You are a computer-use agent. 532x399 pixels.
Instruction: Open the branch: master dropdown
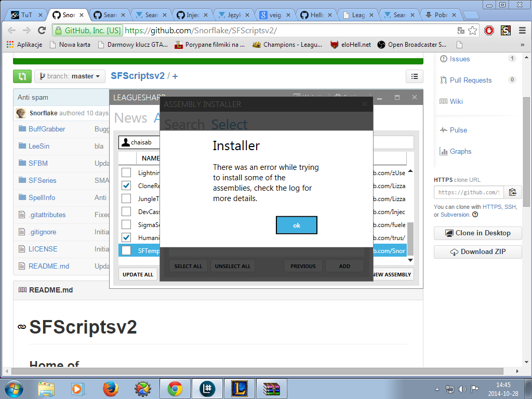coord(70,76)
